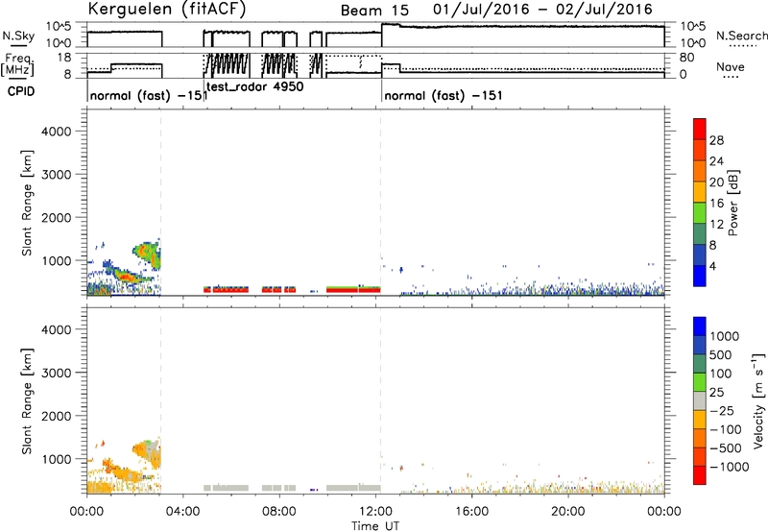Click the '-100' label on the Velocity colorbar
The height and width of the screenshot is (532, 768).
(x=726, y=429)
